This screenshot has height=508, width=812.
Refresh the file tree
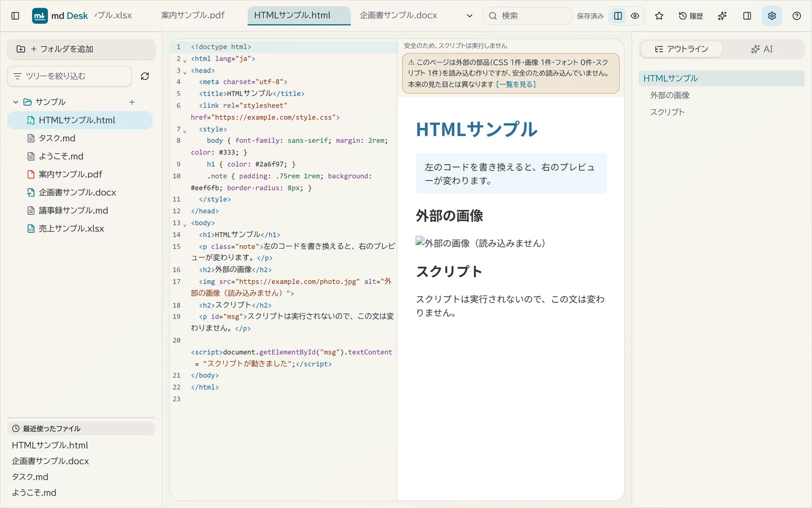coord(145,76)
